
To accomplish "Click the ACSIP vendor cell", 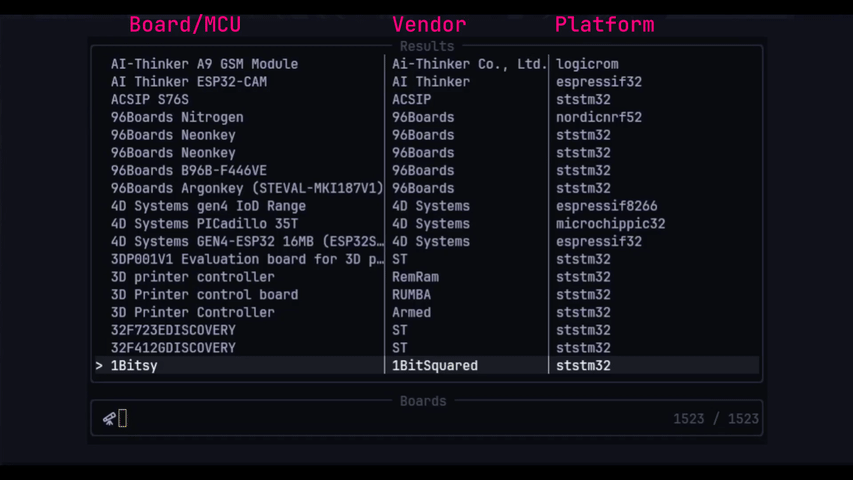I will pyautogui.click(x=411, y=100).
